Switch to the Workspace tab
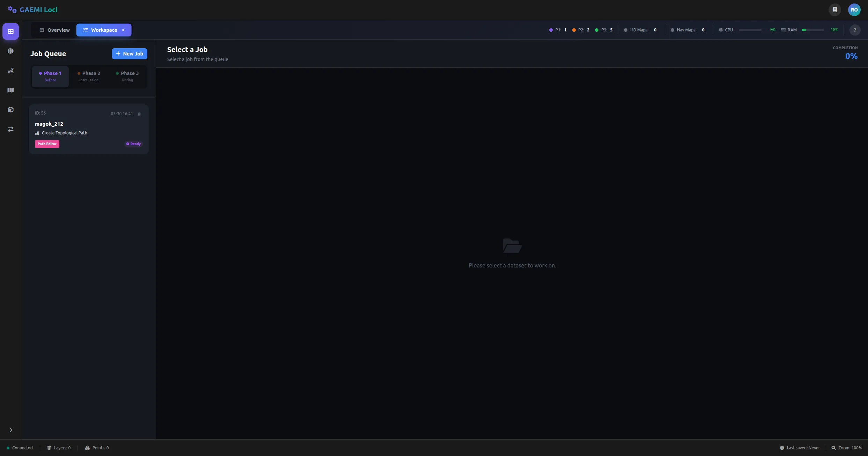This screenshot has height=456, width=868. (x=104, y=30)
